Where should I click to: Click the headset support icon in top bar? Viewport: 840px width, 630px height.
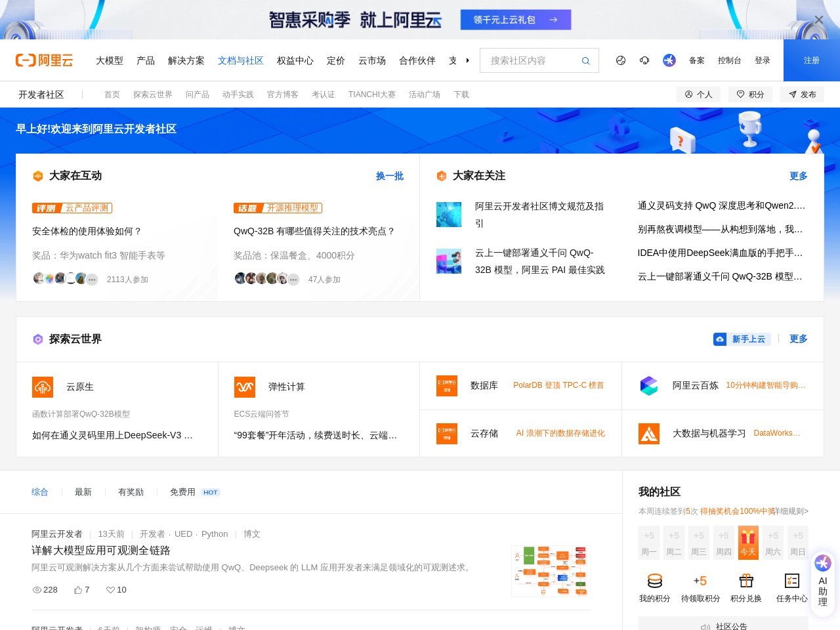pyautogui.click(x=644, y=60)
